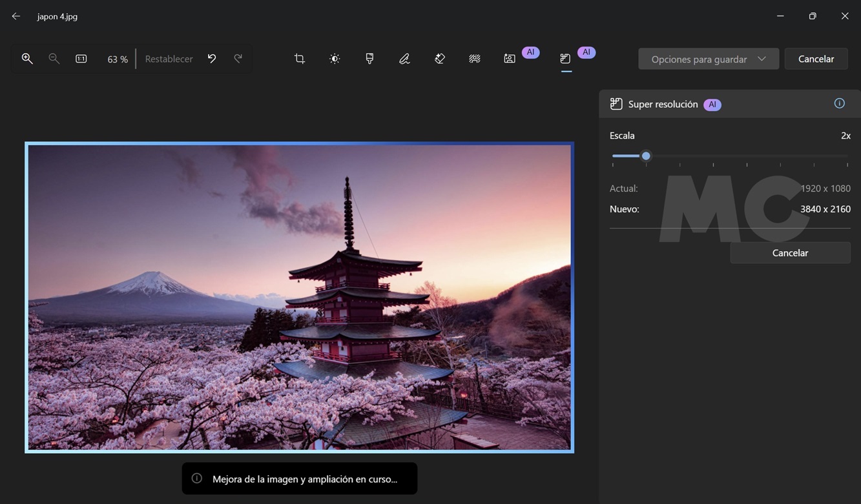Open the brightness Adjustment tool
Screen dimensions: 861x504
click(x=335, y=59)
